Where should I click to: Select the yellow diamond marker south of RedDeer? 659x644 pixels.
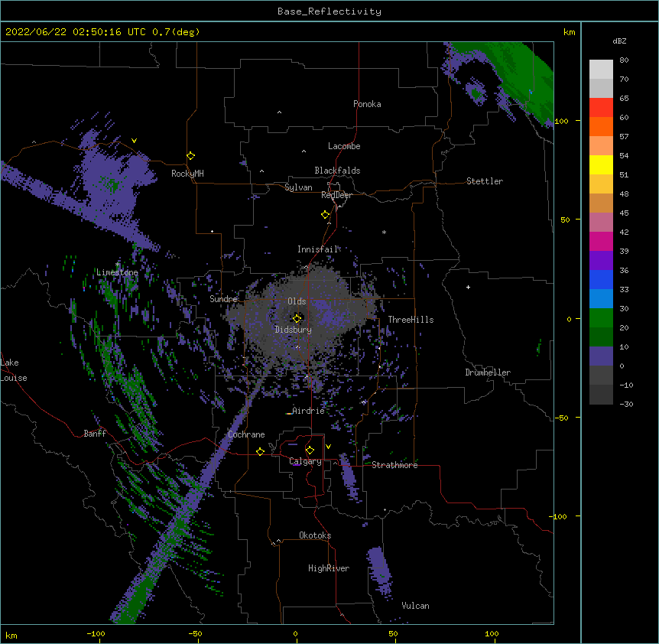pos(326,215)
